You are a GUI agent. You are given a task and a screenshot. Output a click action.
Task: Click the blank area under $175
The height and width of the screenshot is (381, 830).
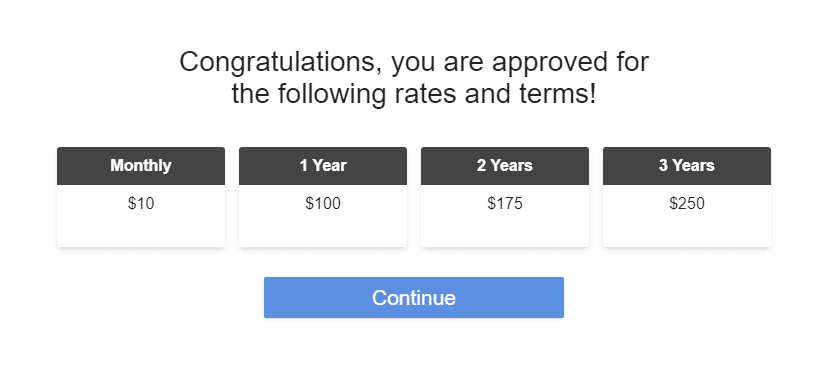tap(505, 230)
